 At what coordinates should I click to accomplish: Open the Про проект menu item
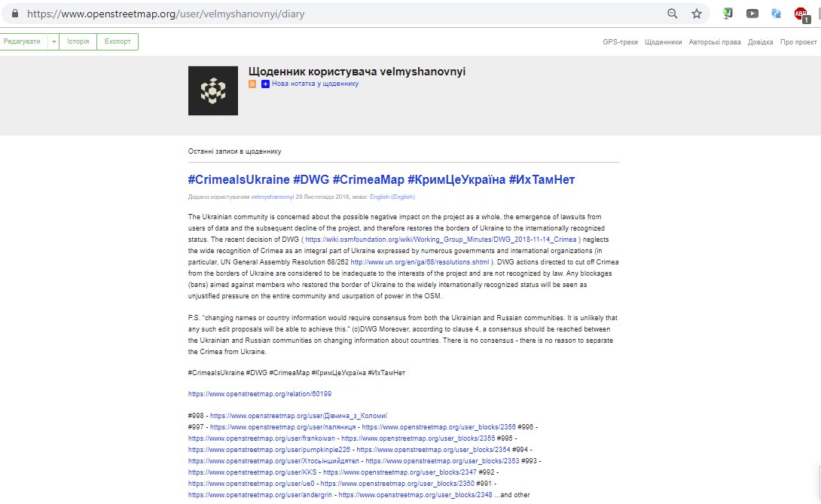click(x=798, y=42)
